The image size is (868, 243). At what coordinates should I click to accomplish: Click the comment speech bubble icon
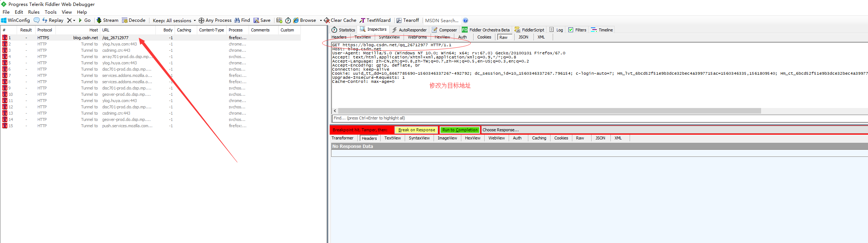click(x=37, y=20)
